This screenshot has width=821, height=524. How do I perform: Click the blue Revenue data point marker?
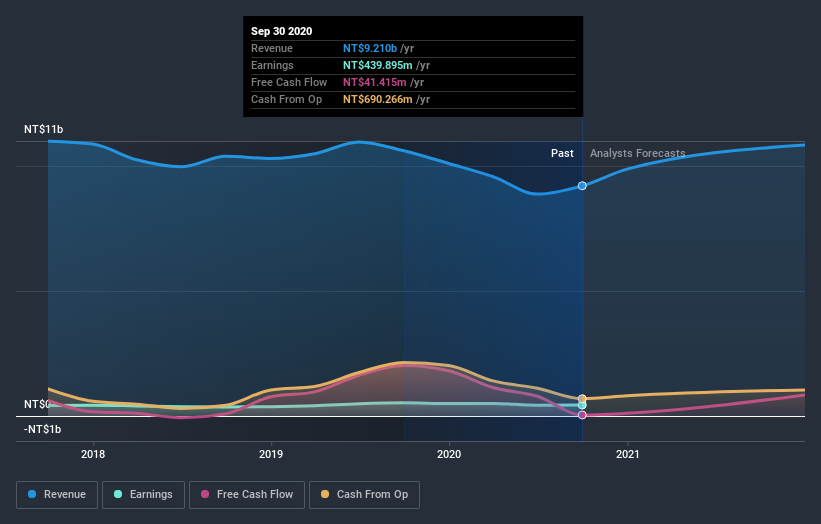coord(582,186)
